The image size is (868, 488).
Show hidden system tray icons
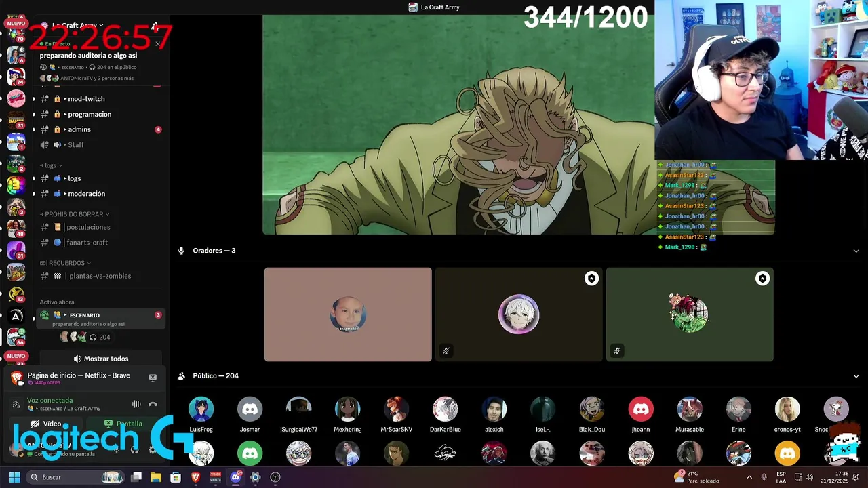pyautogui.click(x=749, y=477)
